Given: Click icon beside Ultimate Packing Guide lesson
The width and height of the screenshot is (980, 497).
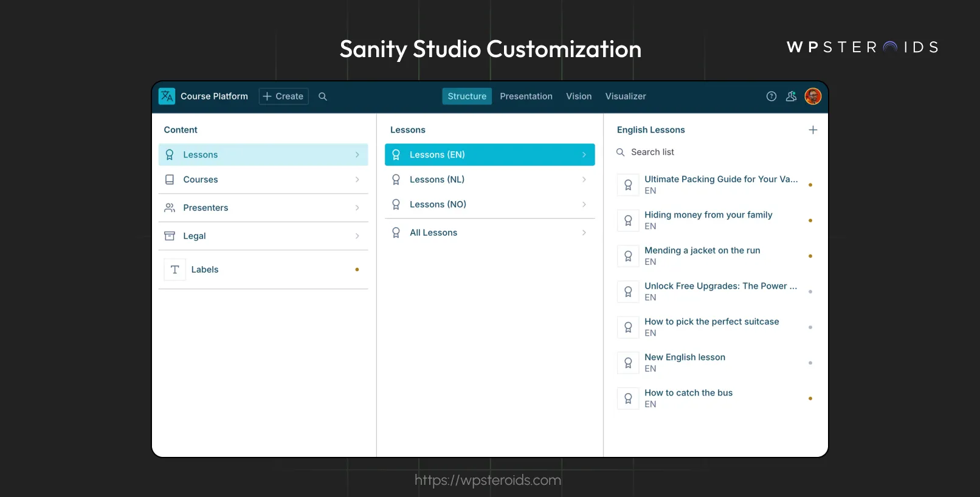Looking at the screenshot, I should tap(628, 185).
